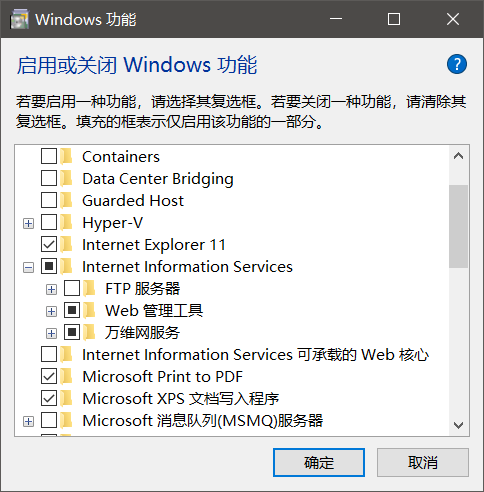Tick the Guarded Host checkbox
Image resolution: width=484 pixels, height=492 pixels.
(49, 200)
